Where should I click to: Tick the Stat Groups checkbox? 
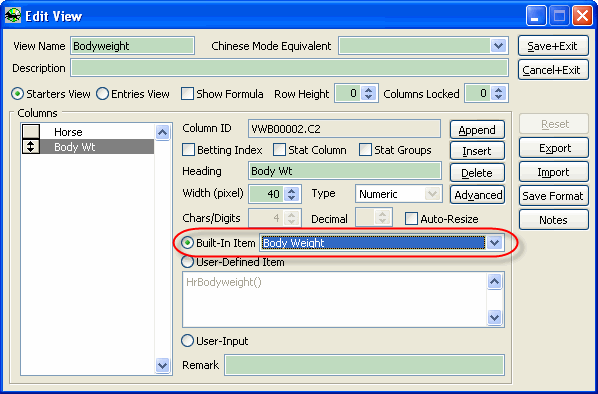tap(365, 150)
